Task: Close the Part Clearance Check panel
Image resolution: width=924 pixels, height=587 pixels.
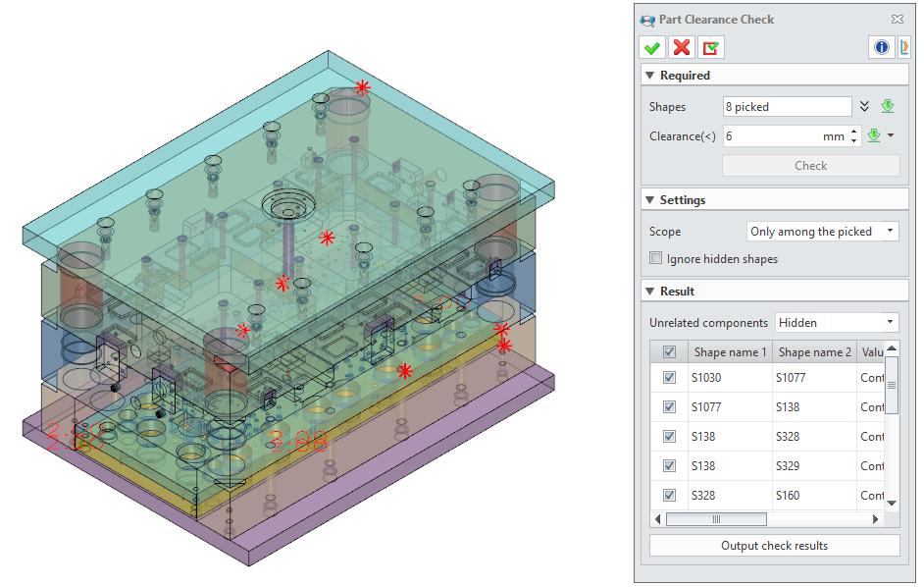Action: click(897, 19)
